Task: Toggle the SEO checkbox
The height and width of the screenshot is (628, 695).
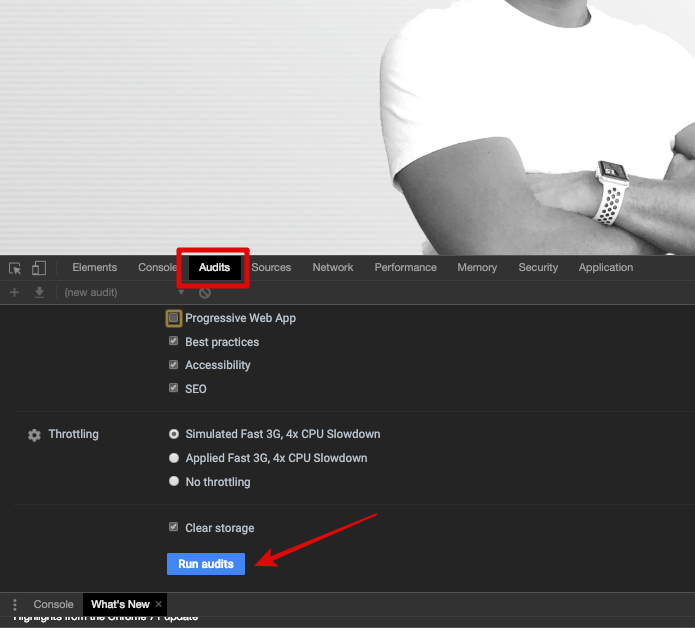Action: point(174,389)
